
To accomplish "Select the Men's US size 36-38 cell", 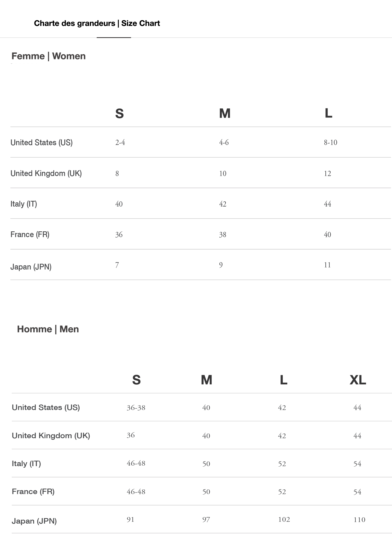I will (136, 408).
